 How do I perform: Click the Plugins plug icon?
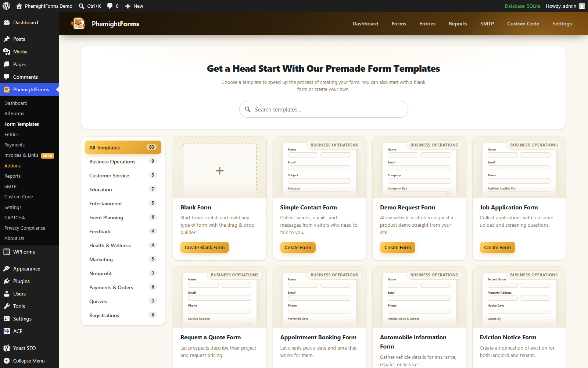pyautogui.click(x=7, y=281)
